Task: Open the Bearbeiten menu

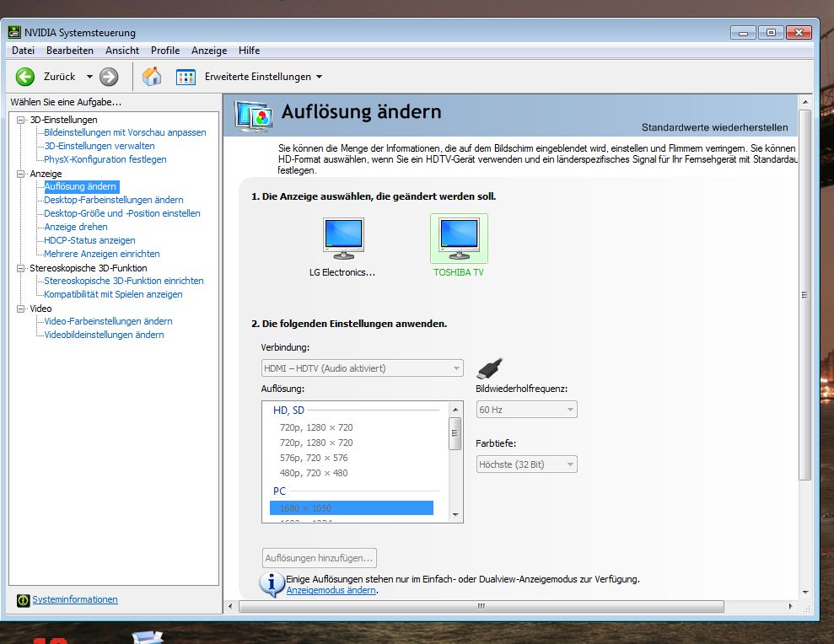Action: pyautogui.click(x=70, y=50)
